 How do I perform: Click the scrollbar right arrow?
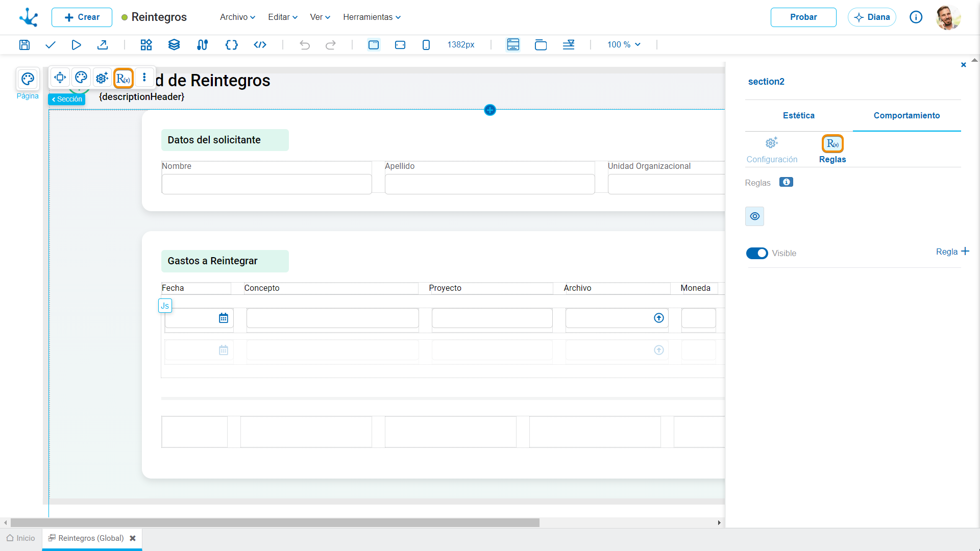719,523
